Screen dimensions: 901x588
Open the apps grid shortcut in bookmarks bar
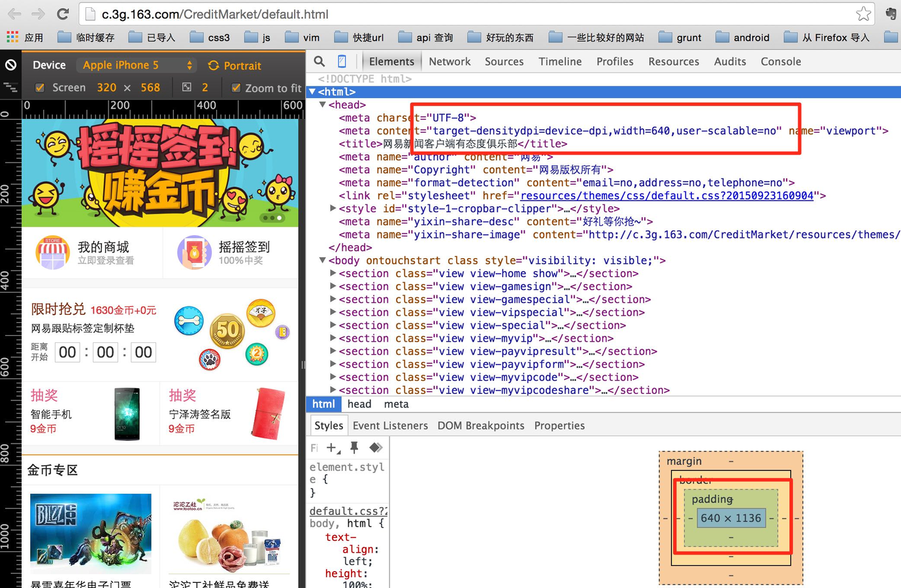click(x=12, y=37)
